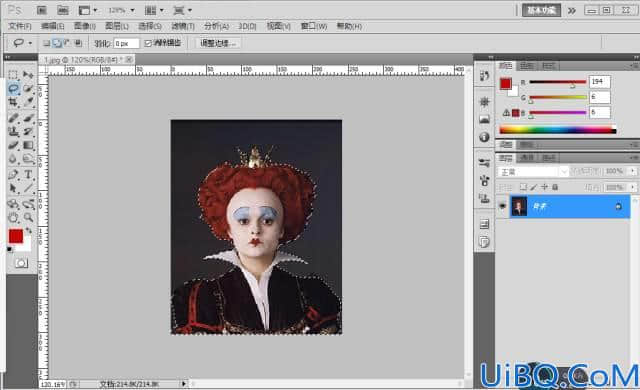Click the foreground color swatch in toolbox
640x390 pixels.
[16, 236]
